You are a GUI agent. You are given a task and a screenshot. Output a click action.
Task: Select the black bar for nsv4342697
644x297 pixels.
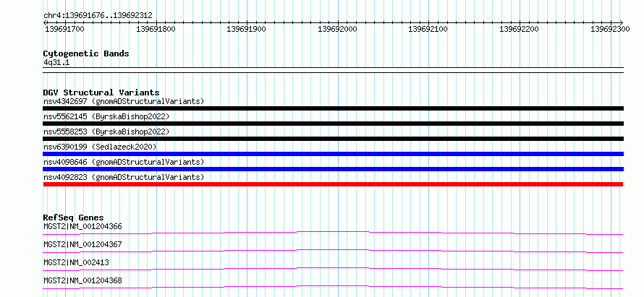[x=333, y=108]
